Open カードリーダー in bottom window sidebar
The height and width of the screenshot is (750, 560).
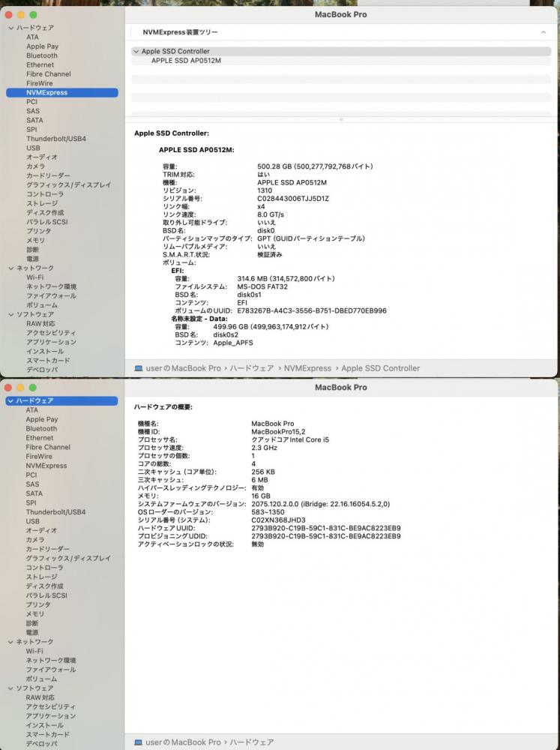pyautogui.click(x=47, y=549)
